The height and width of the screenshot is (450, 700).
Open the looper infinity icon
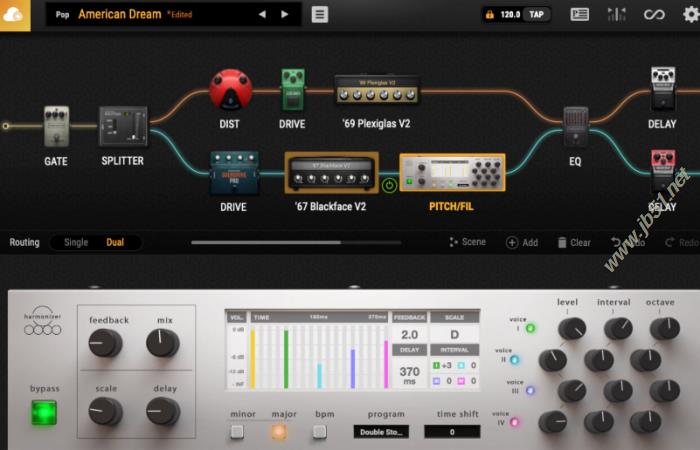pos(654,15)
